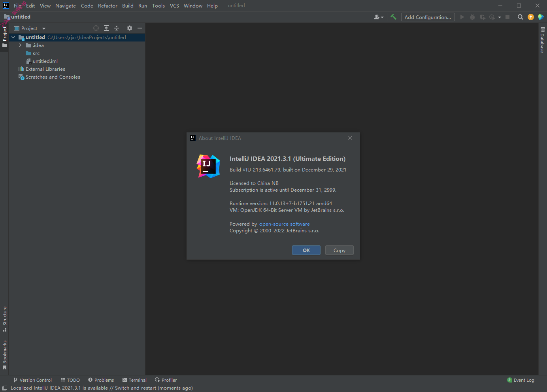547x392 pixels.
Task: Click the Debug bug icon in toolbar
Action: tap(472, 17)
